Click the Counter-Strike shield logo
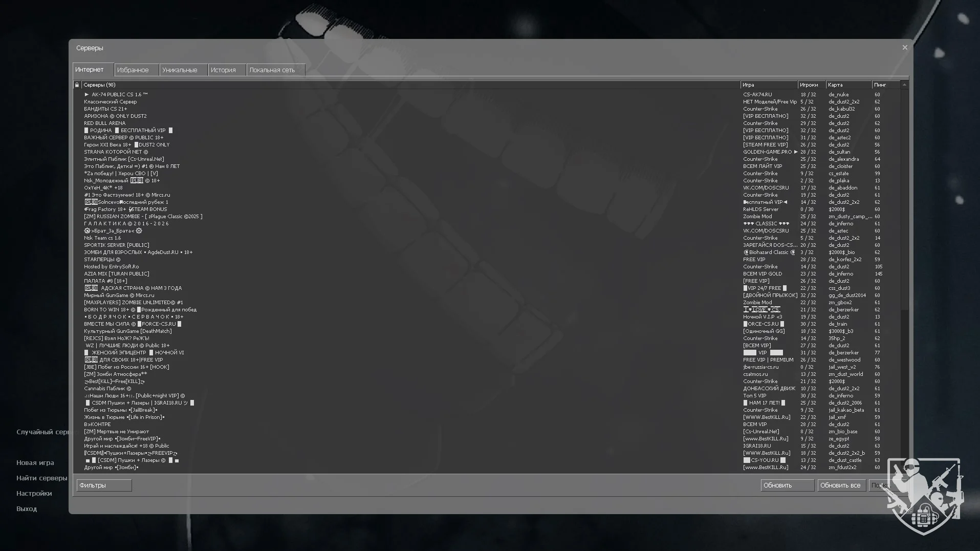 click(x=925, y=496)
